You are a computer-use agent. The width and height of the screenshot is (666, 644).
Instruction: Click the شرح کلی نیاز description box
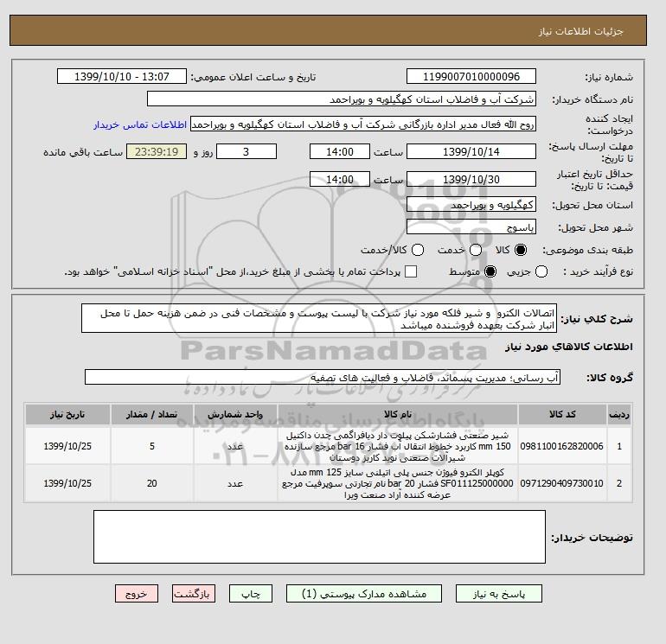click(x=319, y=318)
